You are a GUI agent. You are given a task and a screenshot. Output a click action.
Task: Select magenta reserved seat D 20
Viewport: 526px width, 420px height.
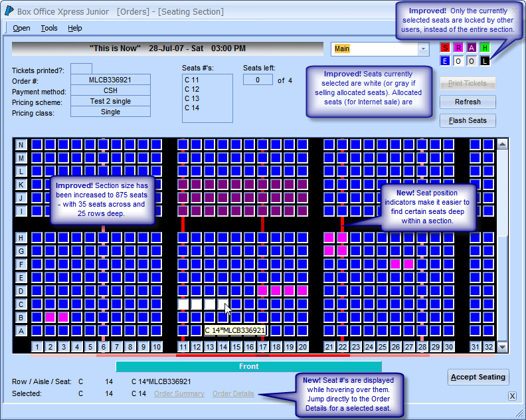[303, 290]
